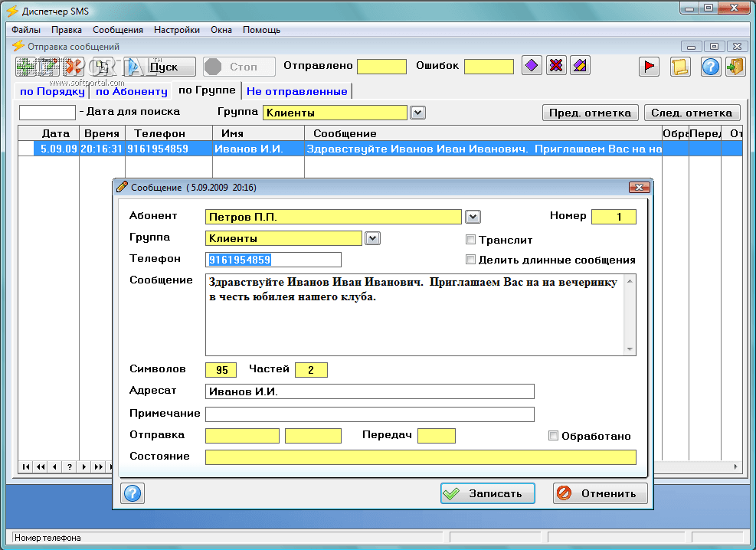Click the red X delete message icon
This screenshot has height=550, width=756.
74,67
